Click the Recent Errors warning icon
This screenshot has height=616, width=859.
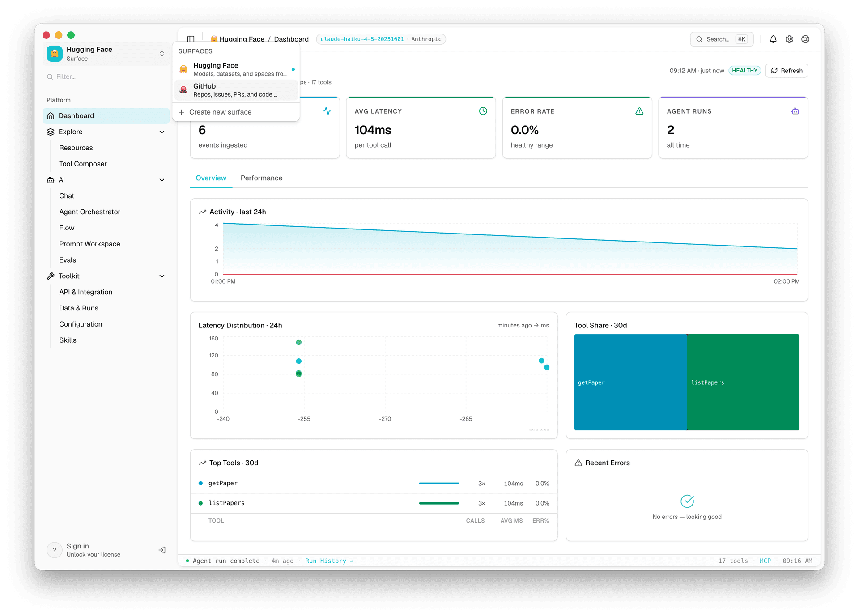pos(578,463)
